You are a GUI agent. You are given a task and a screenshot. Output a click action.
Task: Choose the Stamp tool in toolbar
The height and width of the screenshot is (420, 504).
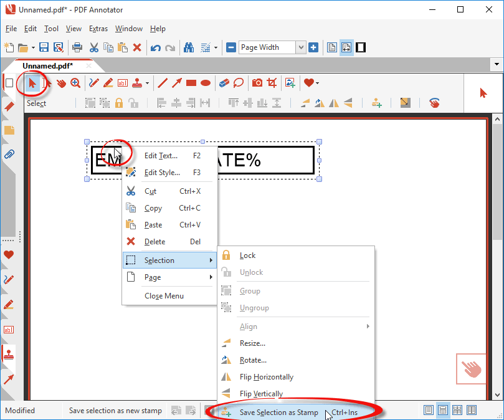pyautogui.click(x=138, y=83)
